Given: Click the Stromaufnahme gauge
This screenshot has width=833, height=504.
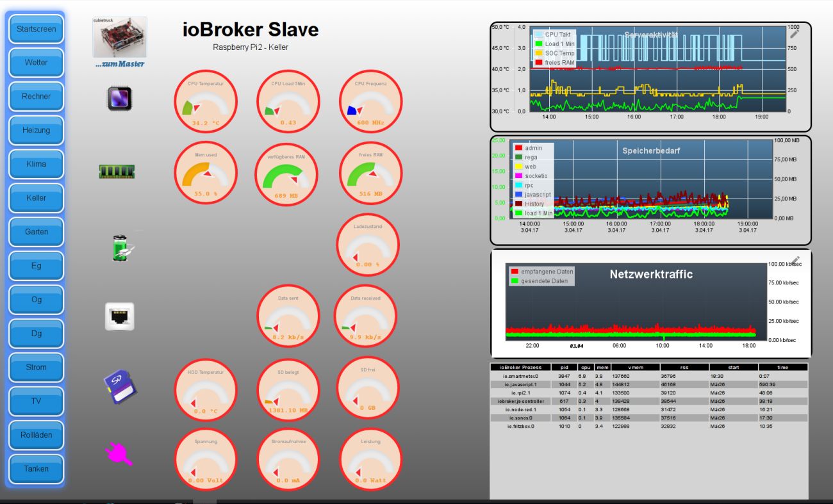Looking at the screenshot, I should [x=288, y=459].
